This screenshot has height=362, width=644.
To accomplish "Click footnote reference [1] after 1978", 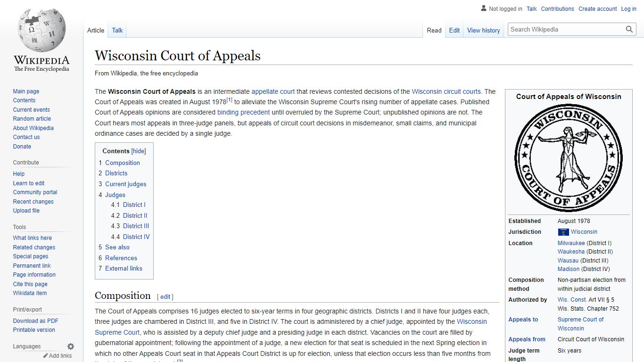I will [x=229, y=99].
